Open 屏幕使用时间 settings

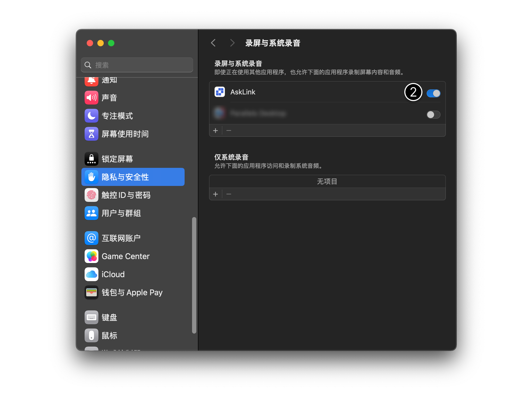[125, 134]
